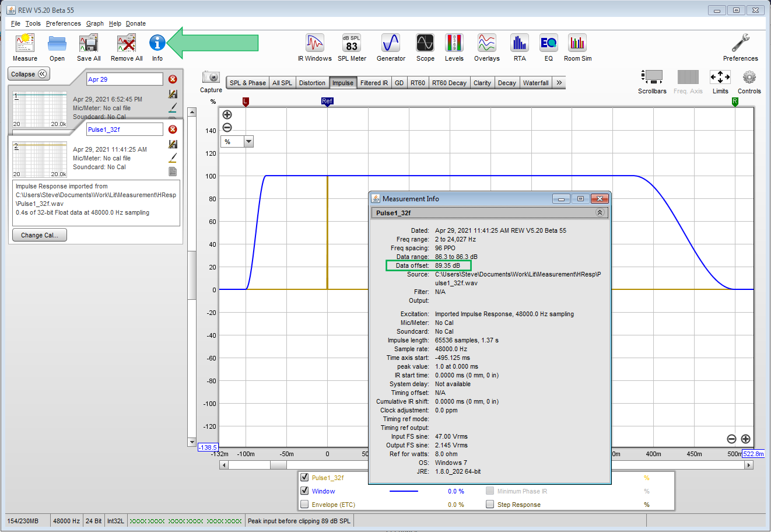Open Preferences wrench icon
The image size is (771, 532).
pyautogui.click(x=741, y=43)
